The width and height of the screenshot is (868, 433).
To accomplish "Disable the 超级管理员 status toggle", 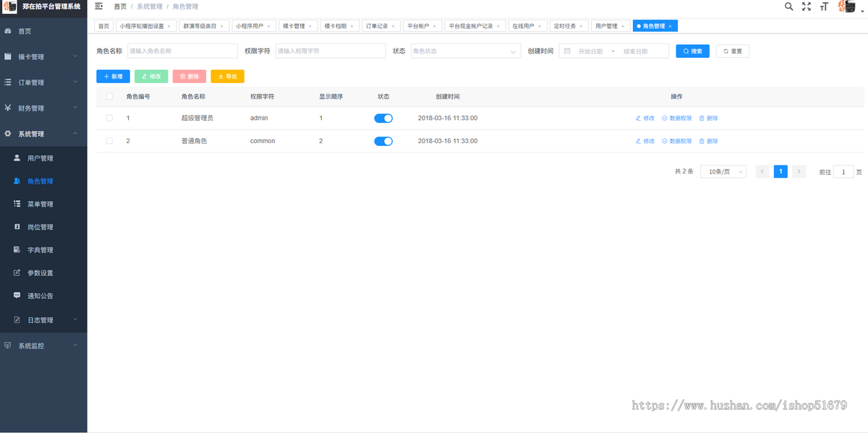I will 383,118.
